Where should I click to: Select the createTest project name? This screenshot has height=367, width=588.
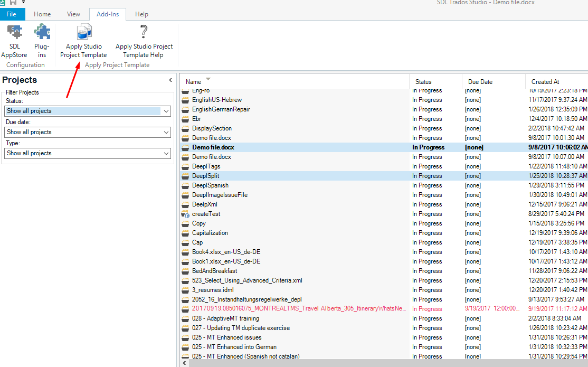[206, 214]
